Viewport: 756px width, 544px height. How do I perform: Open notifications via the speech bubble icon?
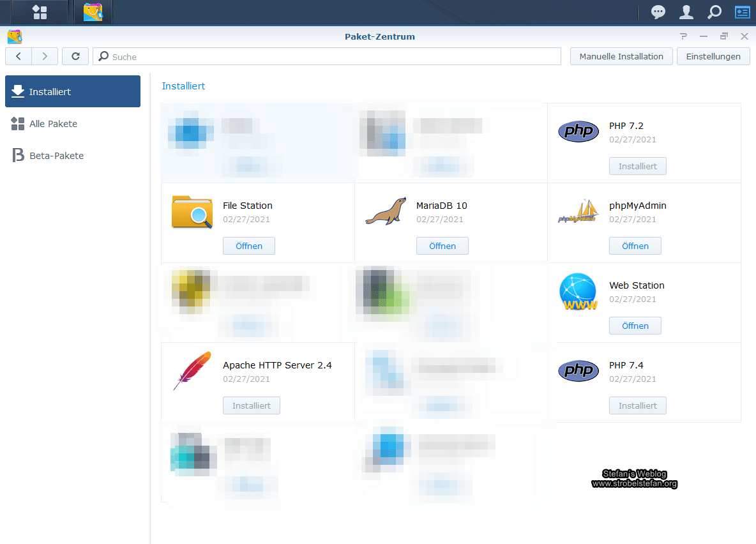tap(658, 12)
